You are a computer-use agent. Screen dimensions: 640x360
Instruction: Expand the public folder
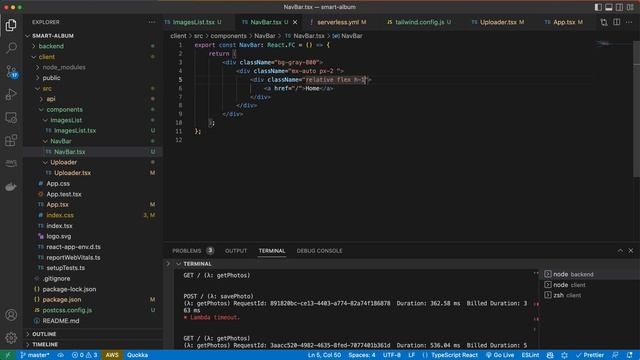click(x=93, y=78)
